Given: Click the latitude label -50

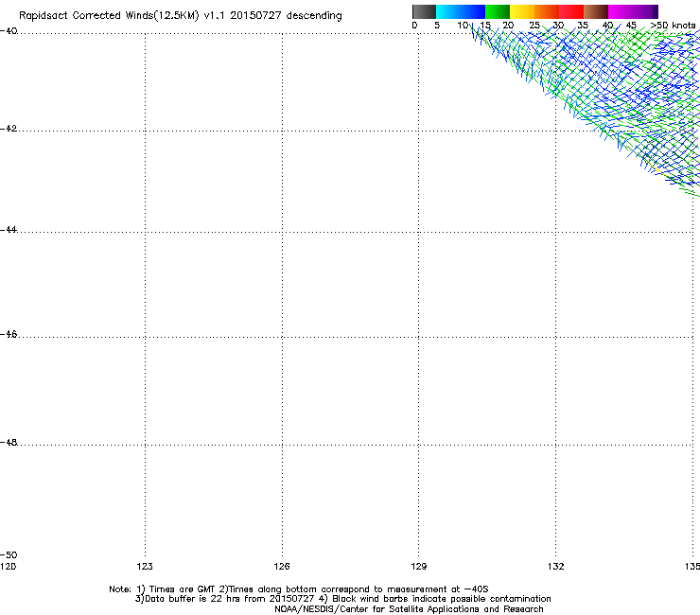Looking at the screenshot, I should click(x=9, y=555).
